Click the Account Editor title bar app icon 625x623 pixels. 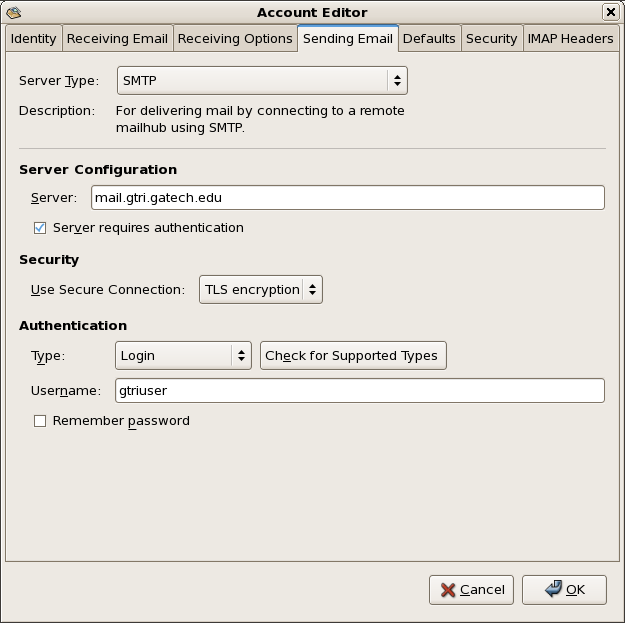pos(13,12)
